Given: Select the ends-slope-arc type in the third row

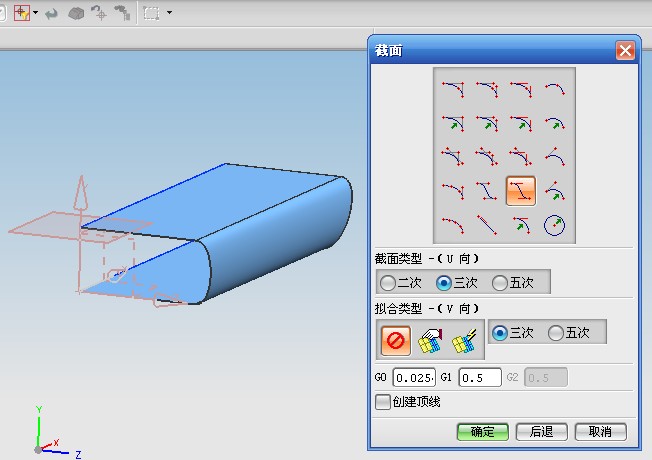Looking at the screenshot, I should coord(555,157).
